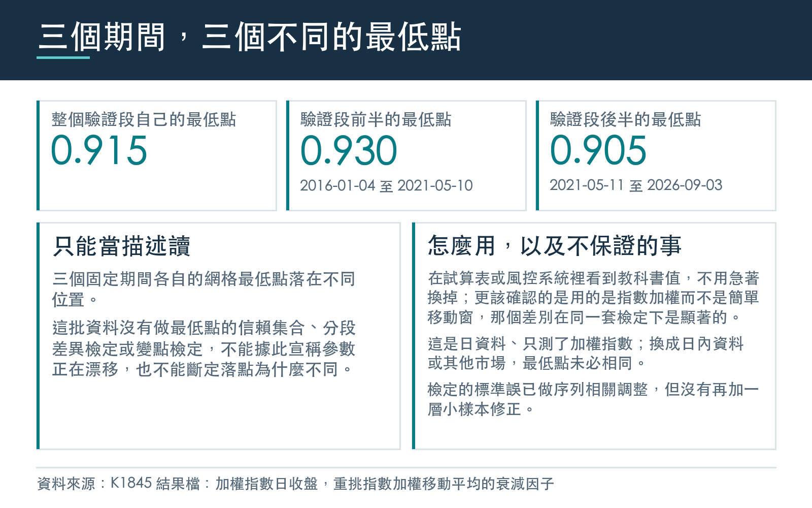Click the value 0.930
The height and width of the screenshot is (508, 812).
[x=349, y=150]
